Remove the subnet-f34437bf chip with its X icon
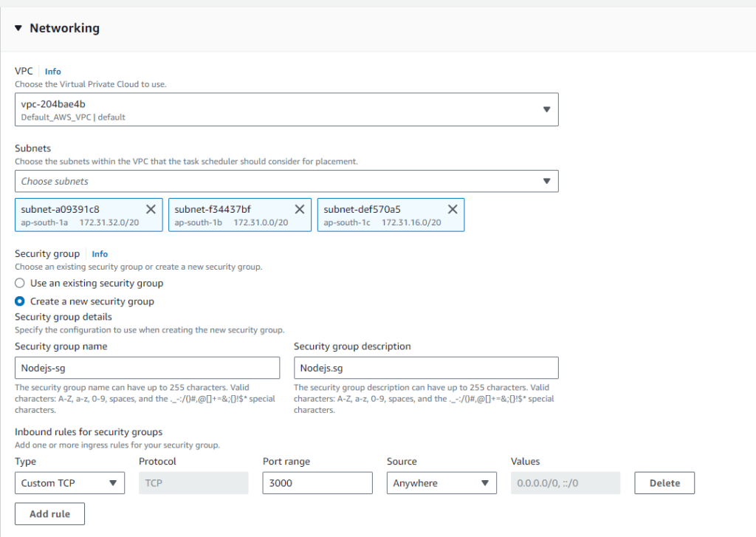756x537 pixels. (x=299, y=209)
